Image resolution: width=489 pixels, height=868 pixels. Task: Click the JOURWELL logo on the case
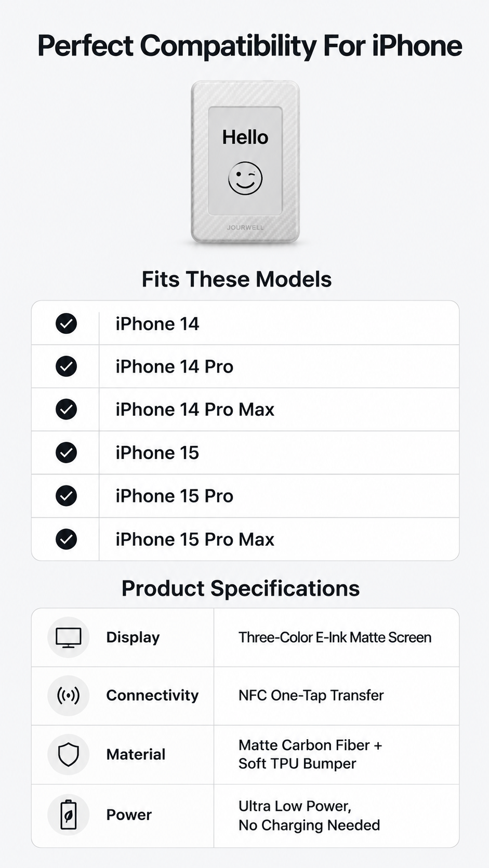pos(245,227)
